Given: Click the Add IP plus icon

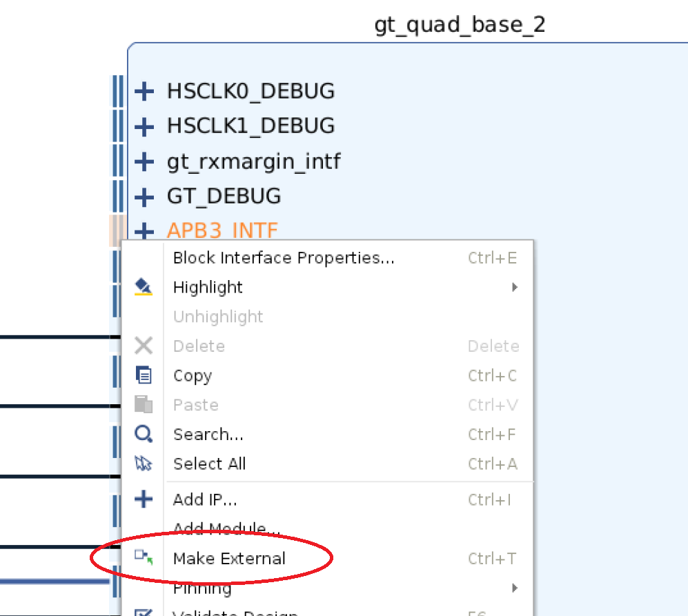Looking at the screenshot, I should pos(143,499).
